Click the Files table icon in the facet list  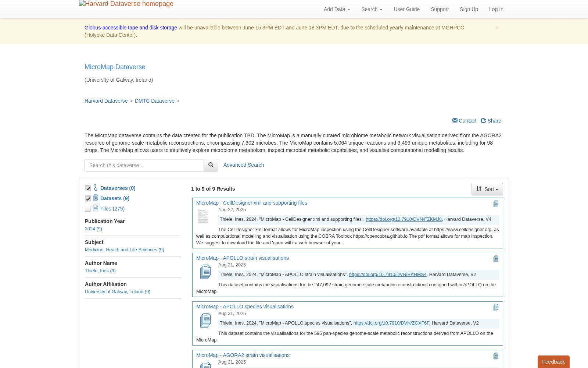coord(96,208)
